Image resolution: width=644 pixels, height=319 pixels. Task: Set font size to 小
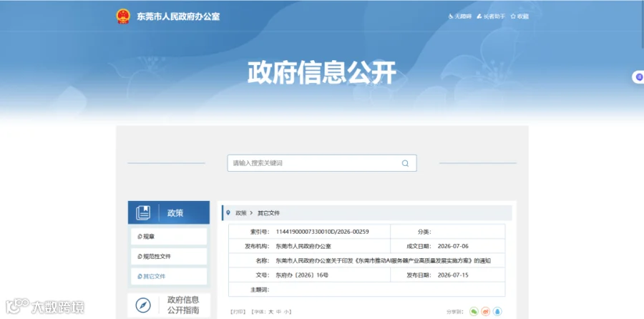click(x=286, y=312)
